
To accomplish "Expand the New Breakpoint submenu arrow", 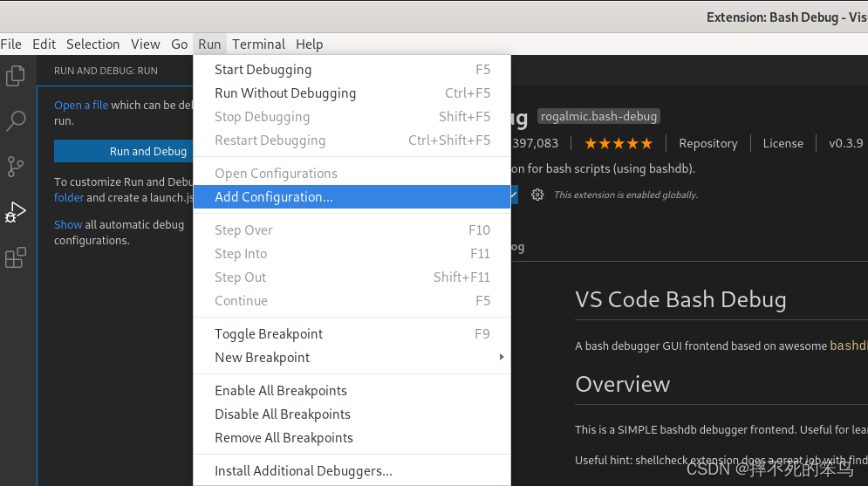I will point(502,357).
